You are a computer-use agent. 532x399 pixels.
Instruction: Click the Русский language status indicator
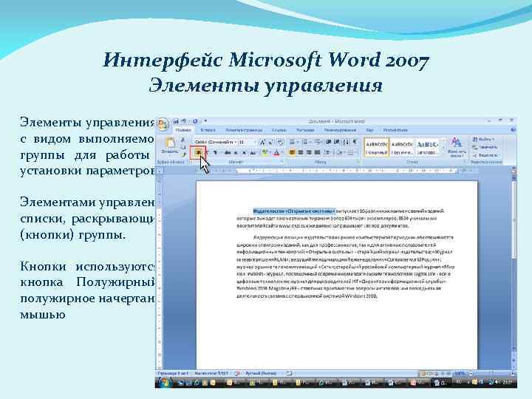pyautogui.click(x=261, y=373)
